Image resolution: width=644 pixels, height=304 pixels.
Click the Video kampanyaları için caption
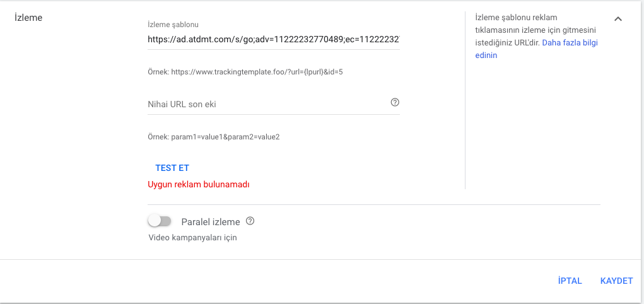tap(192, 237)
